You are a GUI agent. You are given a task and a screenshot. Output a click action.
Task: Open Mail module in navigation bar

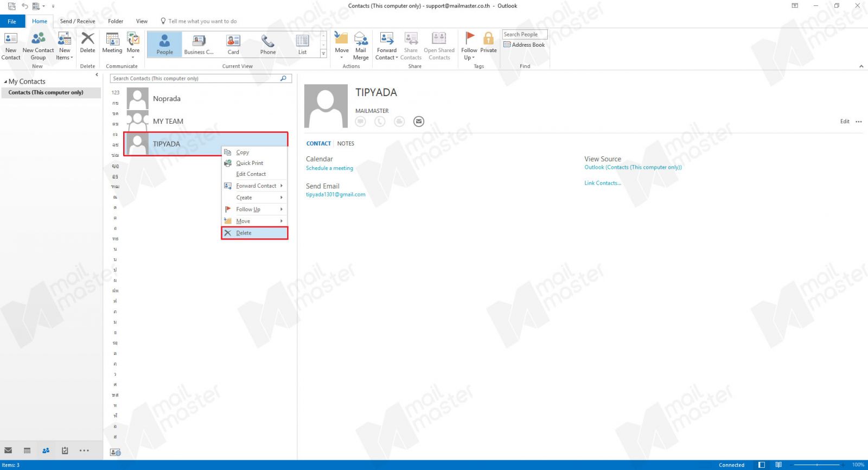(8, 450)
